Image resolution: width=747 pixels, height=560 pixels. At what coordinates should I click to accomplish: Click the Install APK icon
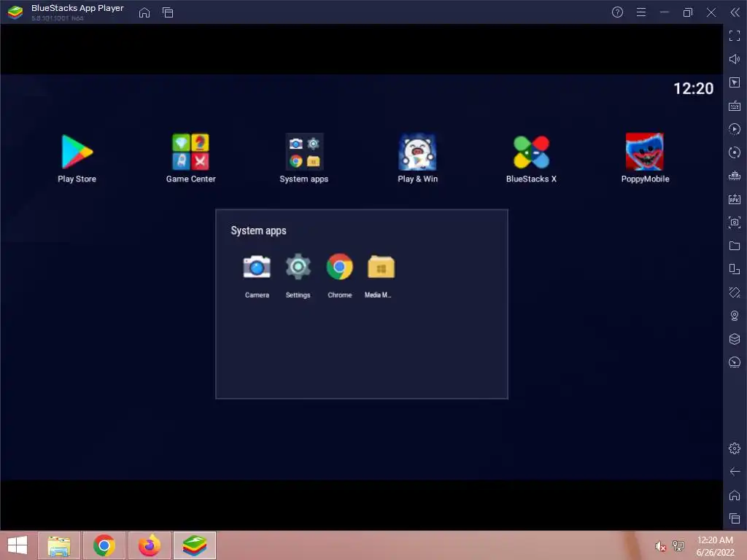(735, 199)
